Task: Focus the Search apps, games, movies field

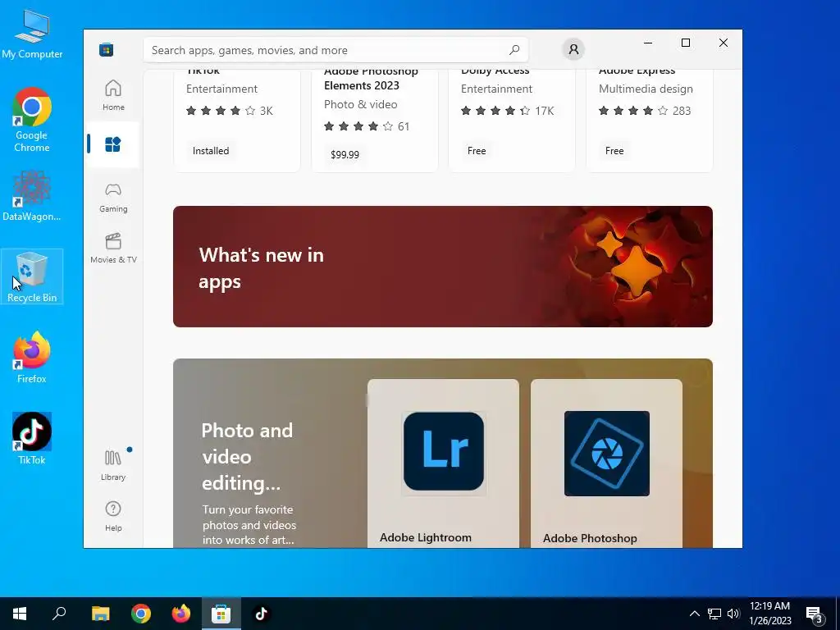Action: point(336,50)
